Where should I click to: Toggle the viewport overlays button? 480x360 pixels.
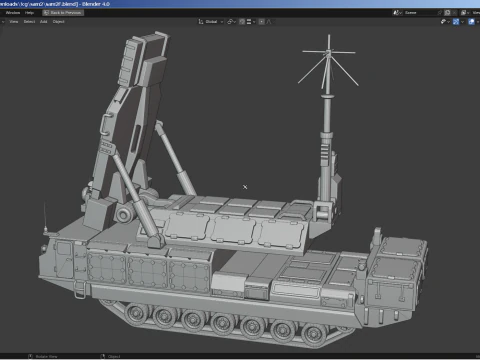tap(471, 22)
